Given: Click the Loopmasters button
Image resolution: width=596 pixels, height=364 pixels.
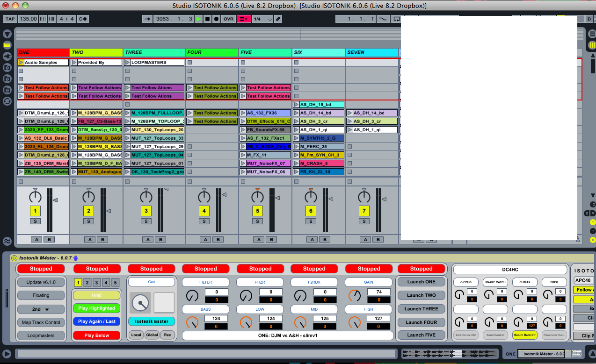Looking at the screenshot, I should (x=41, y=335).
